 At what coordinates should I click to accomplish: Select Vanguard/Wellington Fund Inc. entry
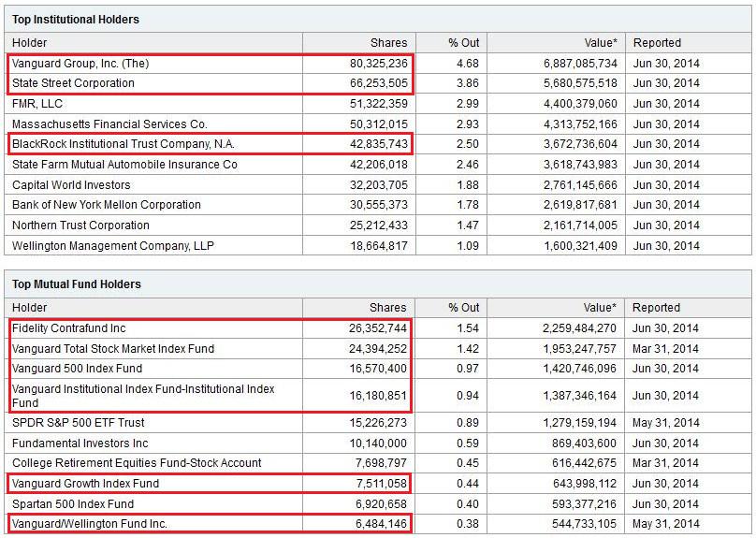tap(90, 524)
